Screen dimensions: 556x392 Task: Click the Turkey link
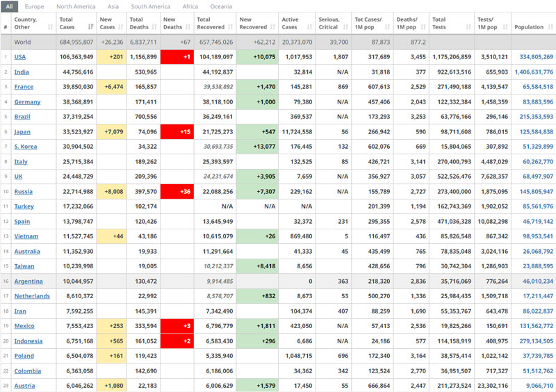[24, 206]
